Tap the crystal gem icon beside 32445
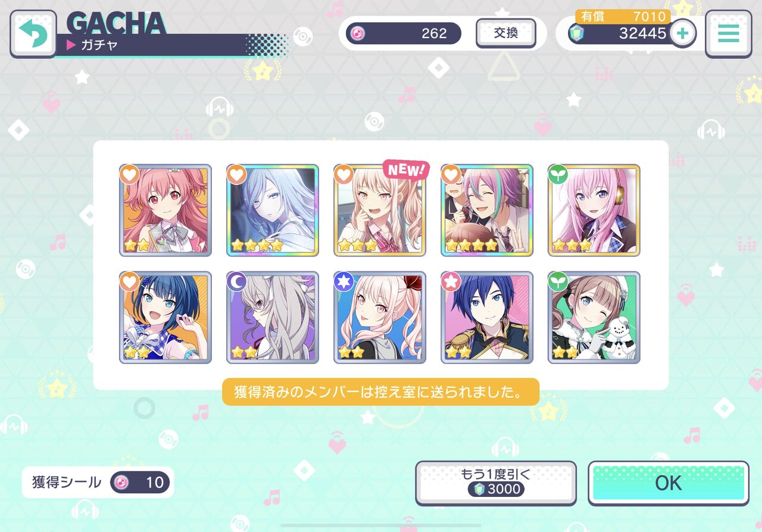Viewport: 762px width, 532px height. pos(576,33)
